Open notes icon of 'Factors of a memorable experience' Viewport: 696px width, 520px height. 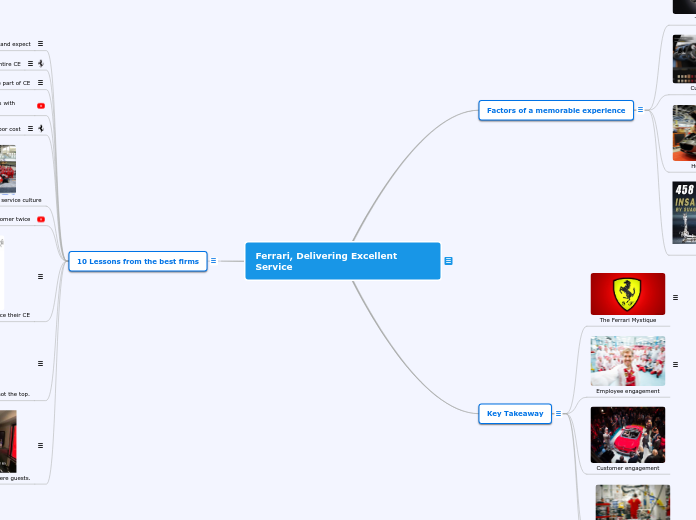click(640, 109)
